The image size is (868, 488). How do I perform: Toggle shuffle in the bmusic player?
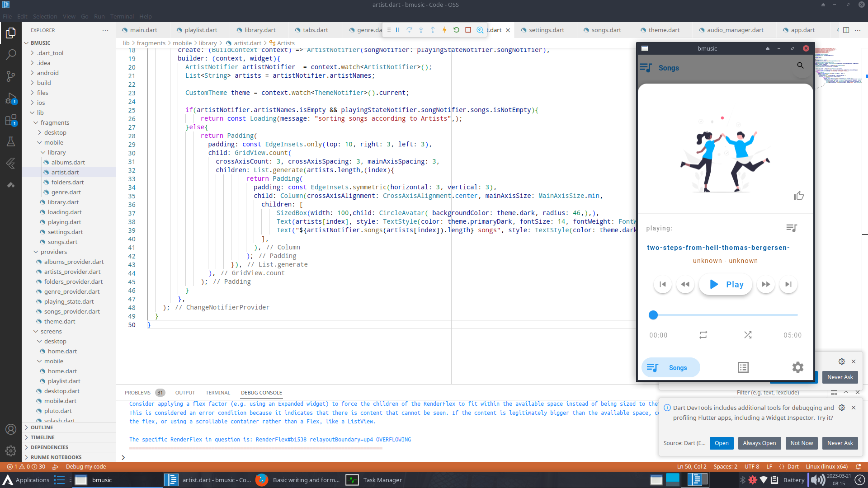tap(748, 335)
